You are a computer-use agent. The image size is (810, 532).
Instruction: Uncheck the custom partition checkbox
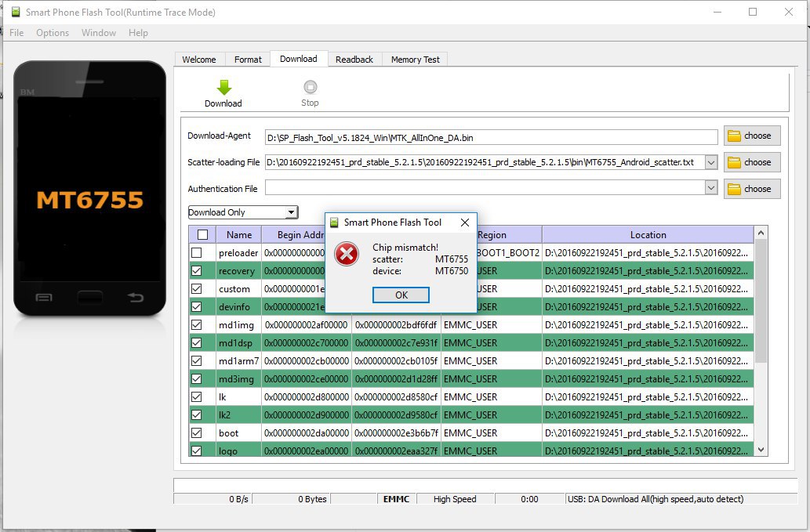click(196, 289)
